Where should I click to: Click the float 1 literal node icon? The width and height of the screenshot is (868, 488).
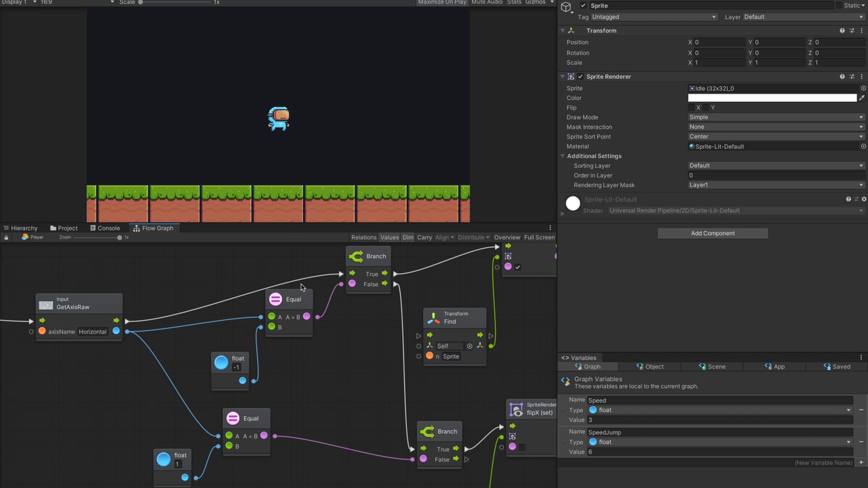163,459
